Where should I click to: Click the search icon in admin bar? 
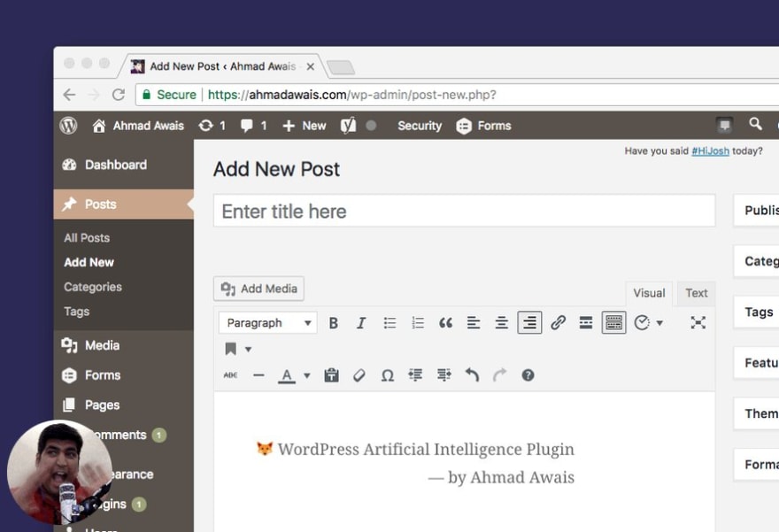[x=755, y=124]
